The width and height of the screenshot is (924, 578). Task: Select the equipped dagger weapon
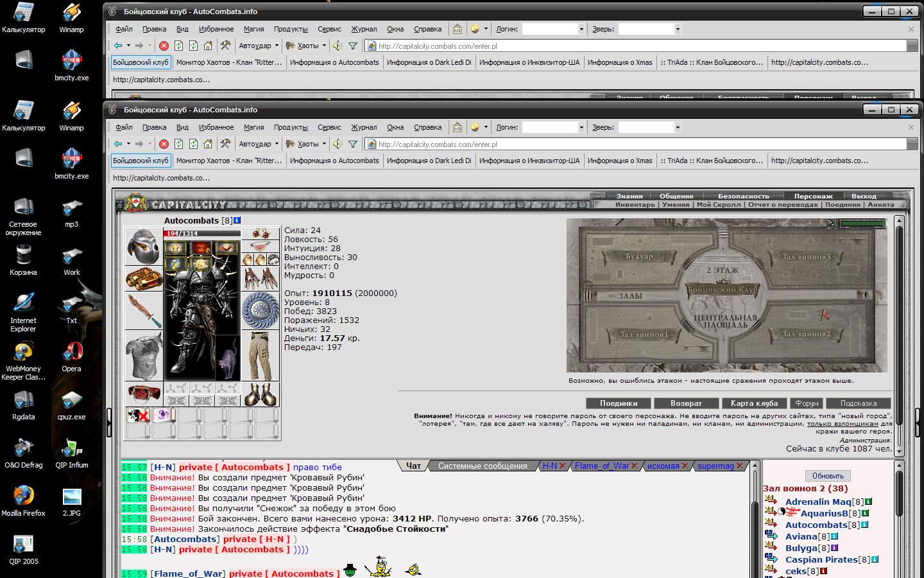pyautogui.click(x=144, y=310)
